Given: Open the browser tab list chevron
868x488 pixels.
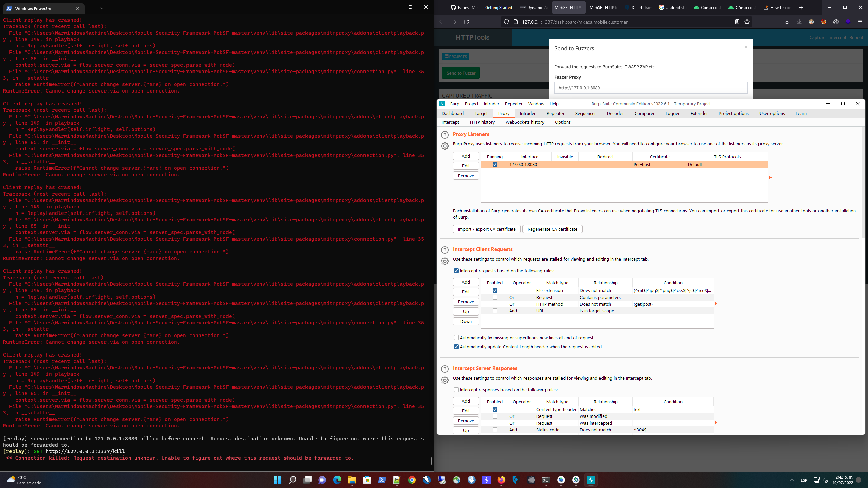Looking at the screenshot, I should point(102,8).
